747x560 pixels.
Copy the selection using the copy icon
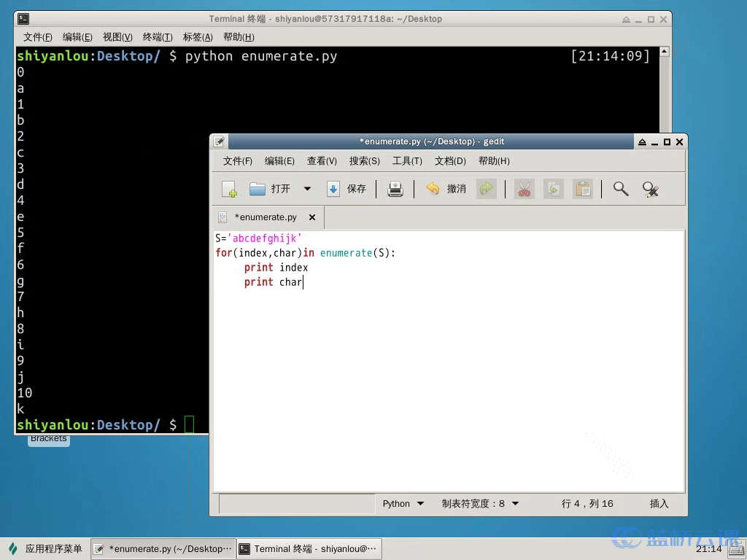coord(553,189)
